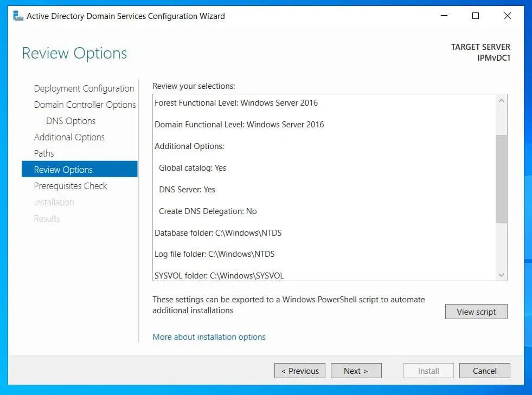This screenshot has width=532, height=395.
Task: Click the SYSVOL folder path line
Action: pyautogui.click(x=219, y=275)
